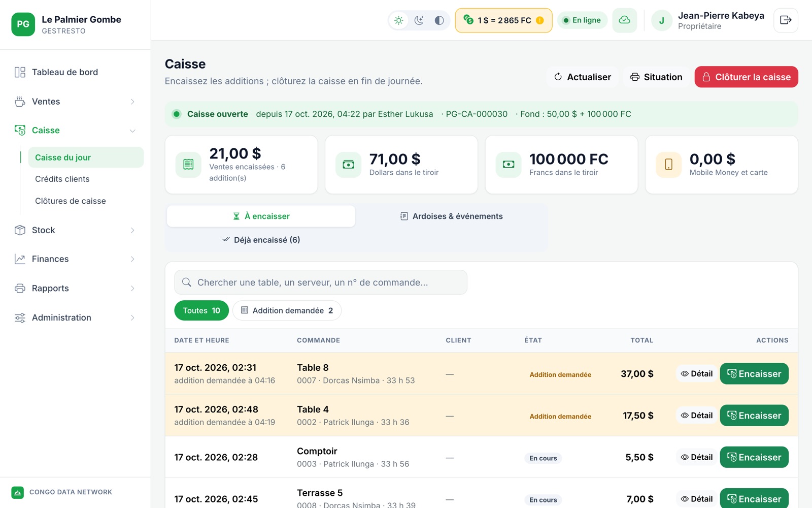The image size is (812, 508).
Task: Click the Administration sliders icon
Action: [x=20, y=317]
